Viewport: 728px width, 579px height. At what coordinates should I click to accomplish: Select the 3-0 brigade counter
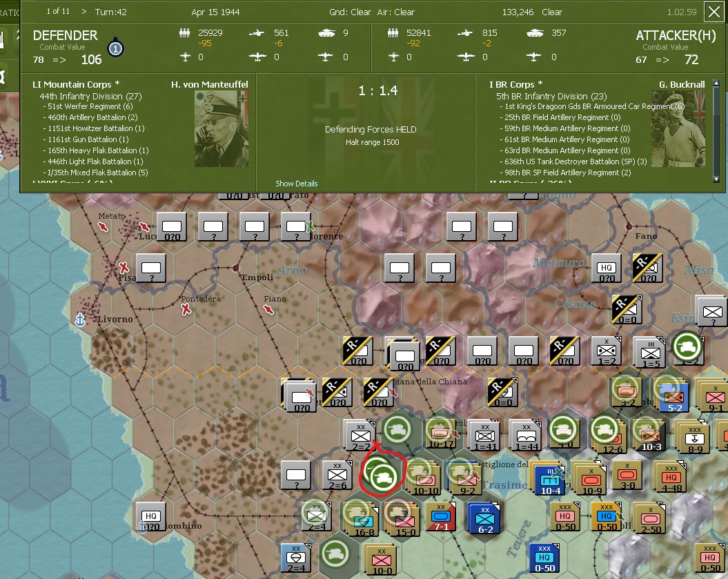628,475
